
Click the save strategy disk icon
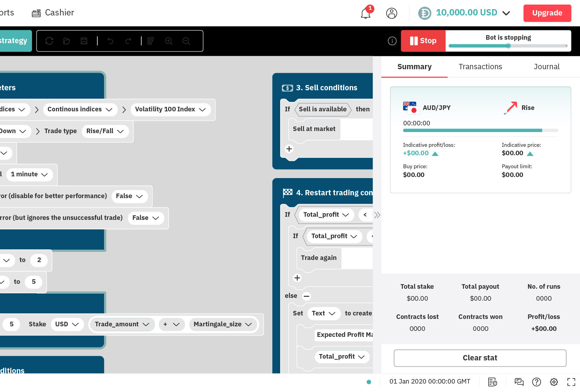[x=84, y=41]
